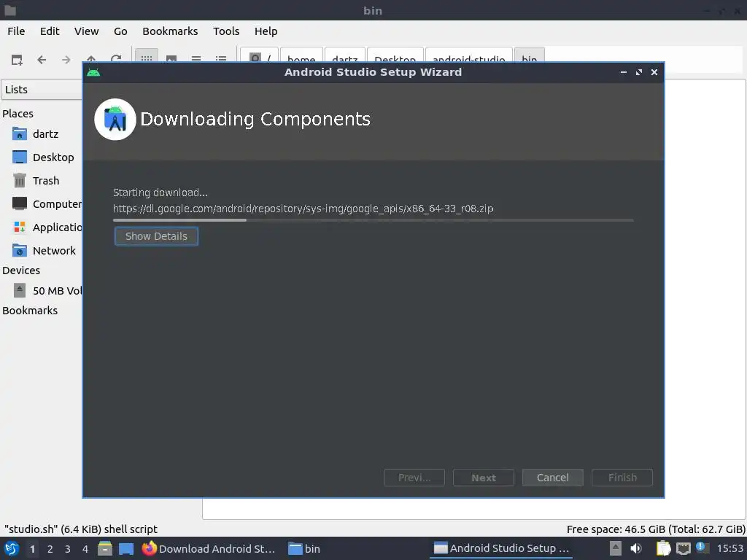Switch to the Firefox Download Android Studio window

pos(209,548)
